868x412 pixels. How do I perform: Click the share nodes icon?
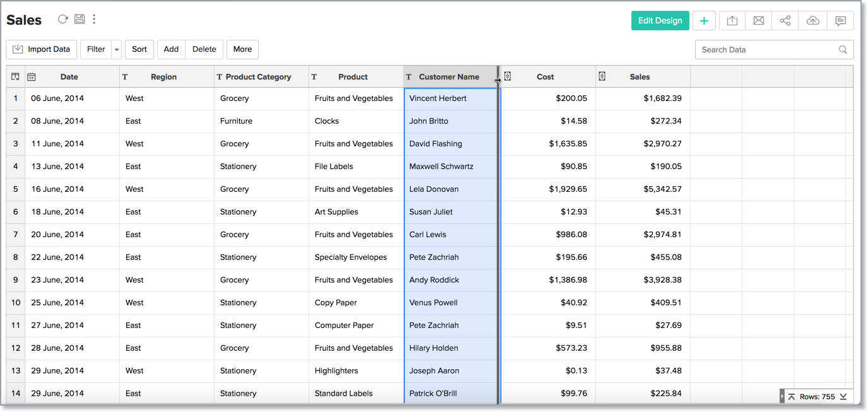tap(785, 21)
